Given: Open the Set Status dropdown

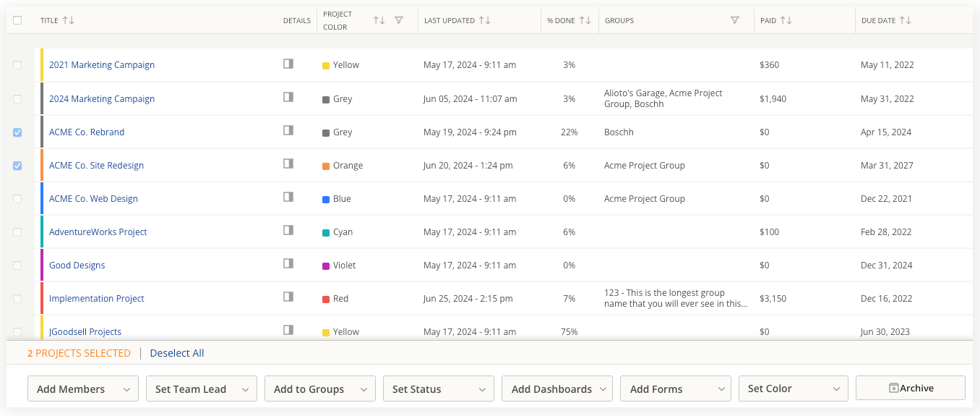Looking at the screenshot, I should [x=439, y=389].
